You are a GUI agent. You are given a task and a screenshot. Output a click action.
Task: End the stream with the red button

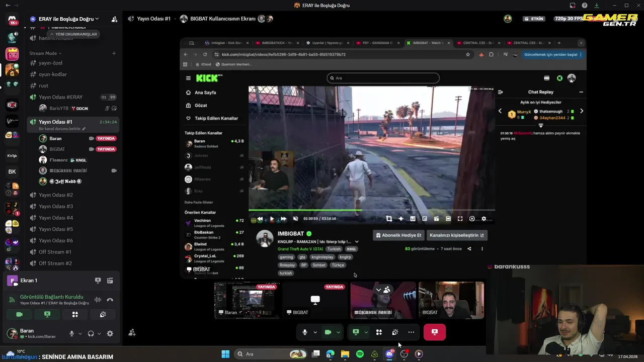[435, 332]
